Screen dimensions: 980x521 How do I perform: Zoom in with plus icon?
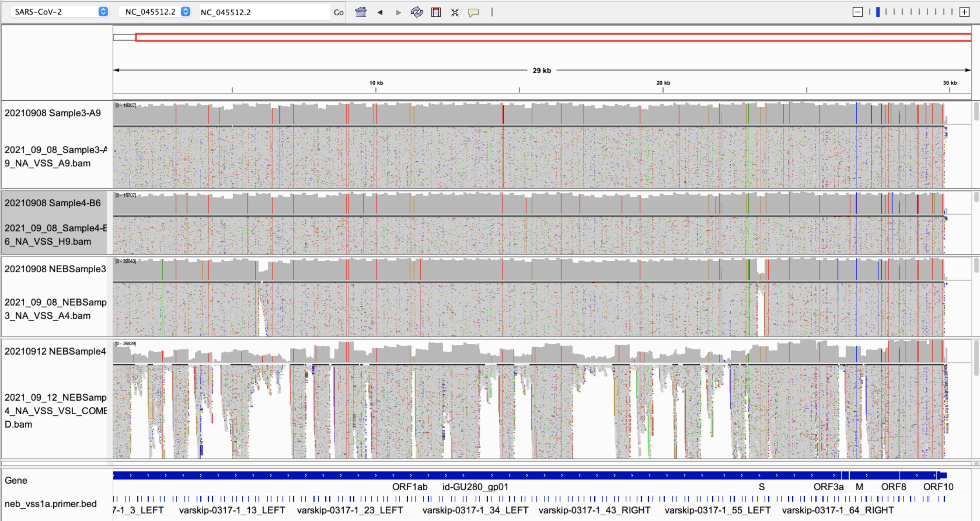coord(964,12)
